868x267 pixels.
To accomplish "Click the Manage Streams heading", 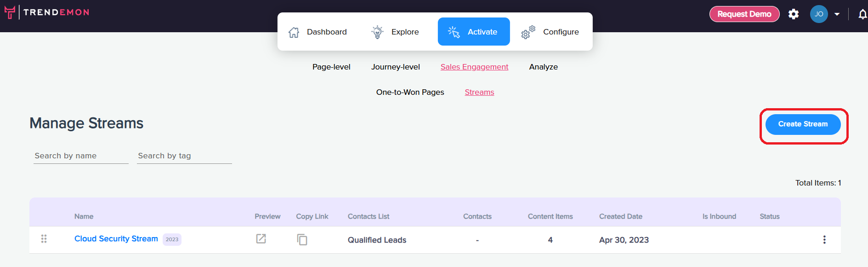I will pos(86,123).
